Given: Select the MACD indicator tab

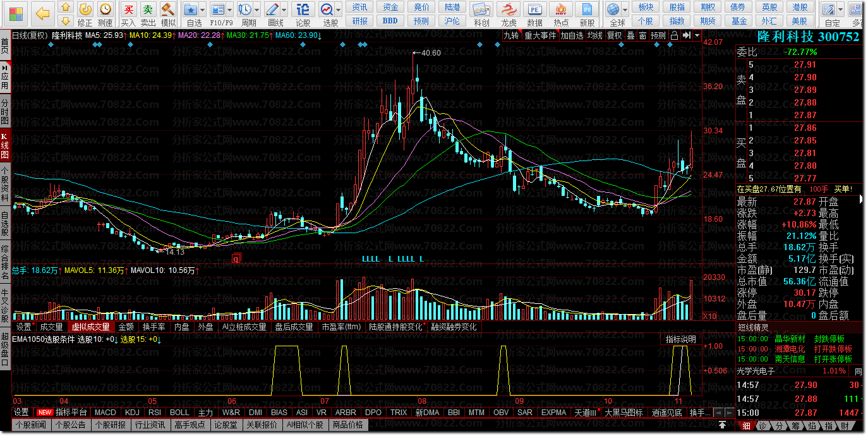Looking at the screenshot, I should tap(105, 412).
